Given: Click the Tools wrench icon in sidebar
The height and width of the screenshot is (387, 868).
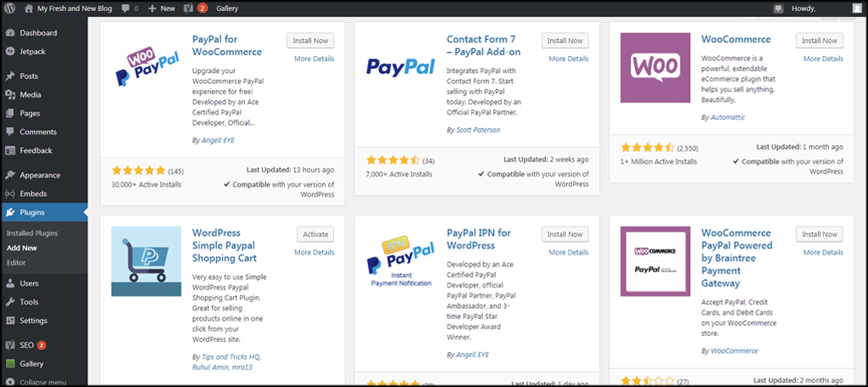Looking at the screenshot, I should [10, 302].
